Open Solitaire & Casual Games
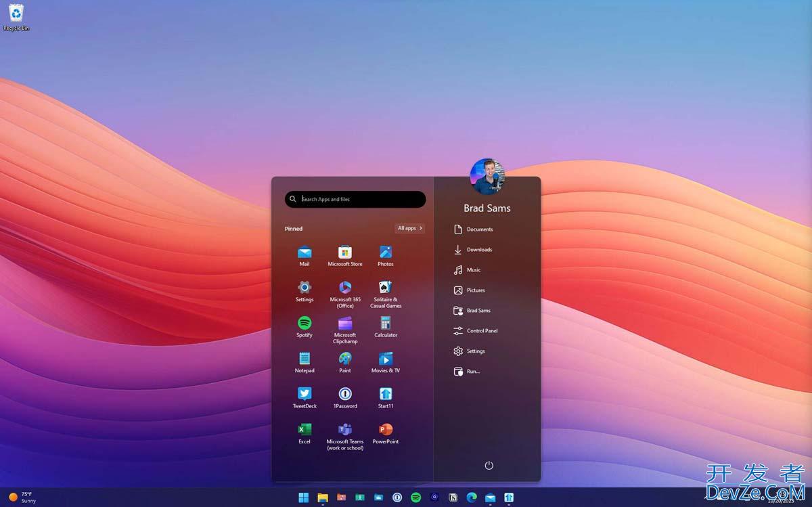 point(386,294)
